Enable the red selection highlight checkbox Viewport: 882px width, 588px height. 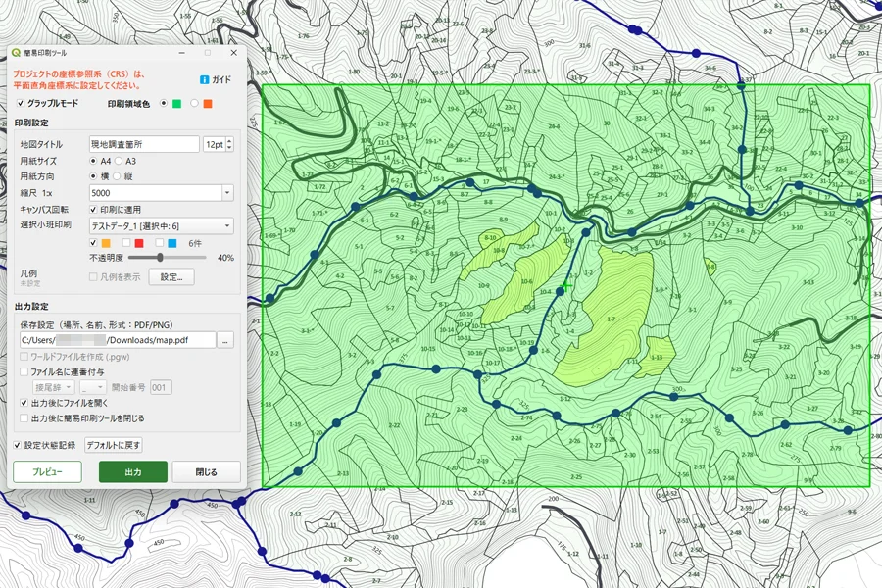coord(126,242)
